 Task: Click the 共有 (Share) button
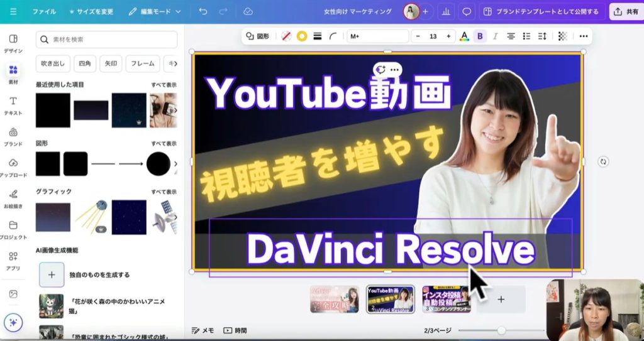(626, 11)
